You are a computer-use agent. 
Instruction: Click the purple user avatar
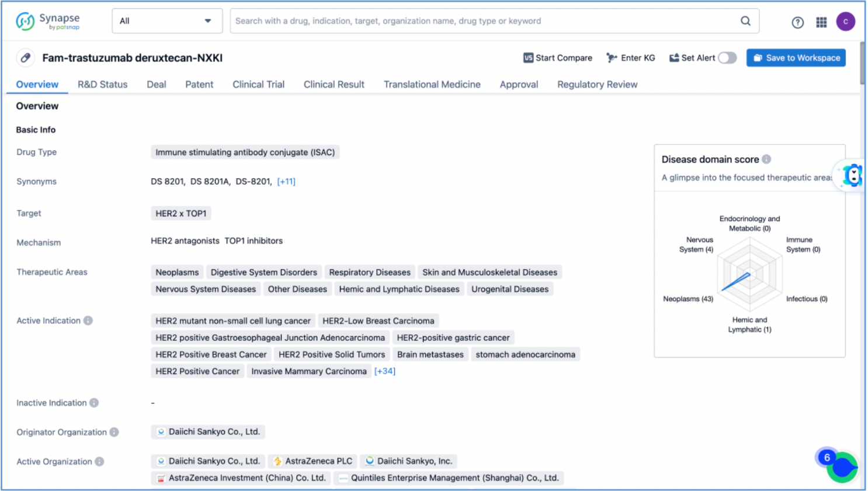[x=845, y=22]
